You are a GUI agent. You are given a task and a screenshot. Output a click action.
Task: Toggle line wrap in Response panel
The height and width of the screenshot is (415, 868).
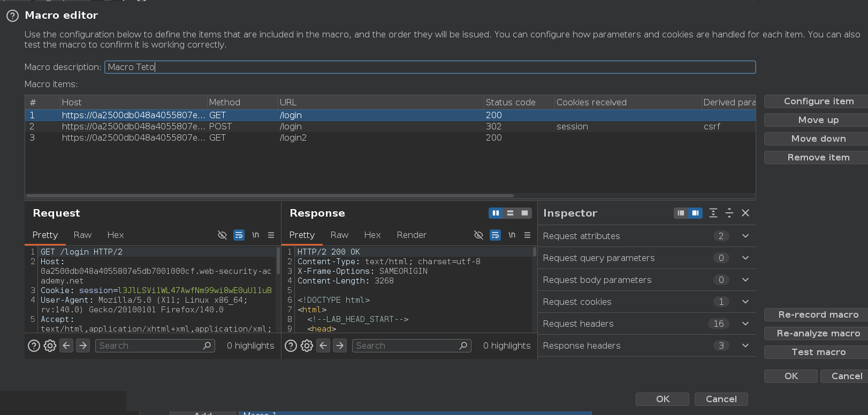tap(496, 235)
